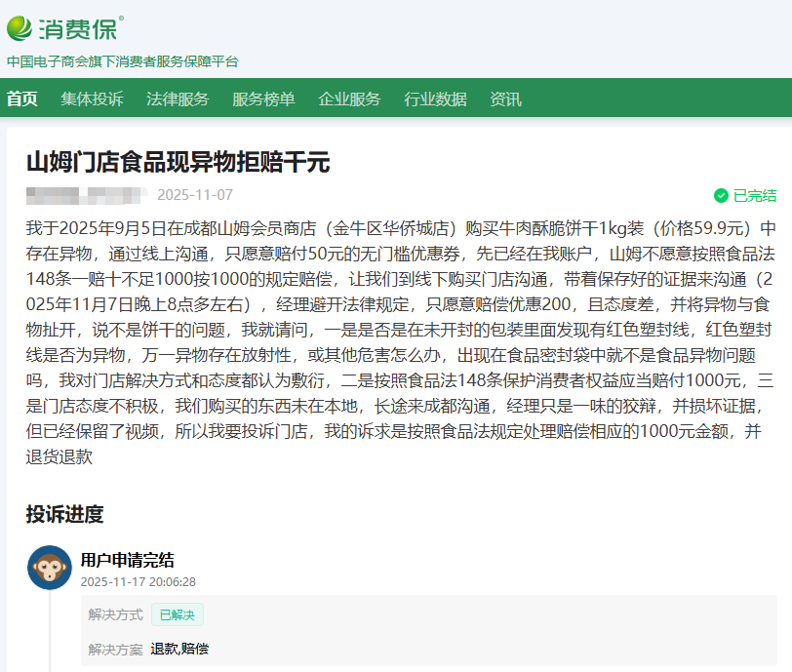The width and height of the screenshot is (792, 672).
Task: Click the 已解决 resolution tag
Action: click(x=177, y=614)
